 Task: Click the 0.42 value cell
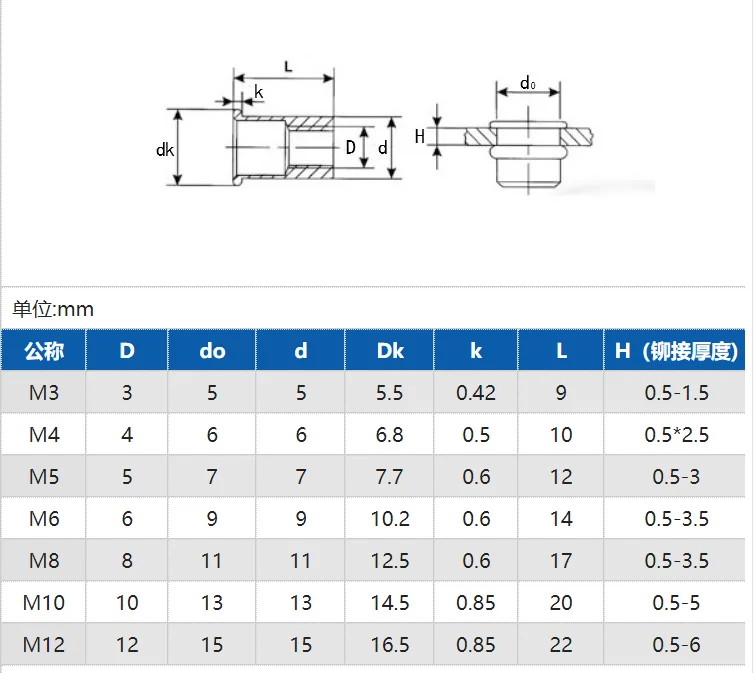tap(476, 393)
